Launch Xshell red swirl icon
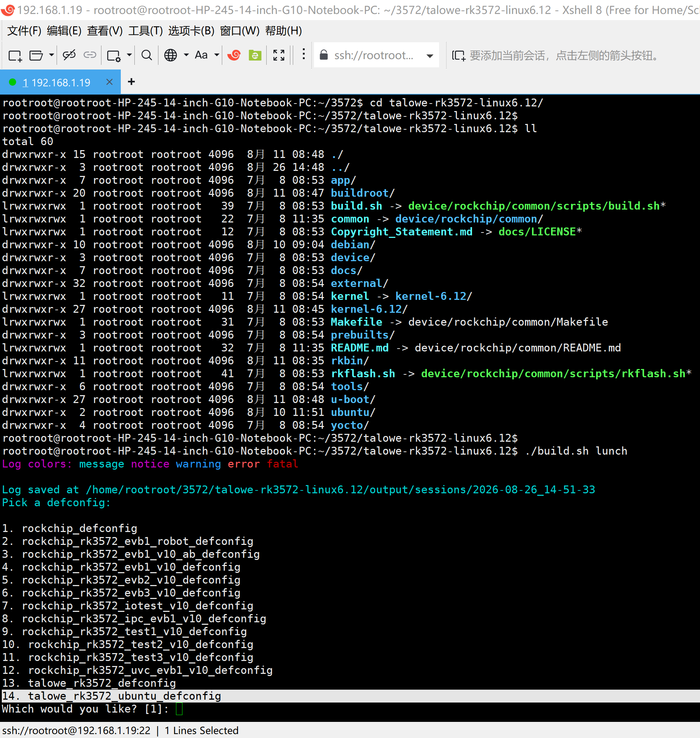 [234, 55]
